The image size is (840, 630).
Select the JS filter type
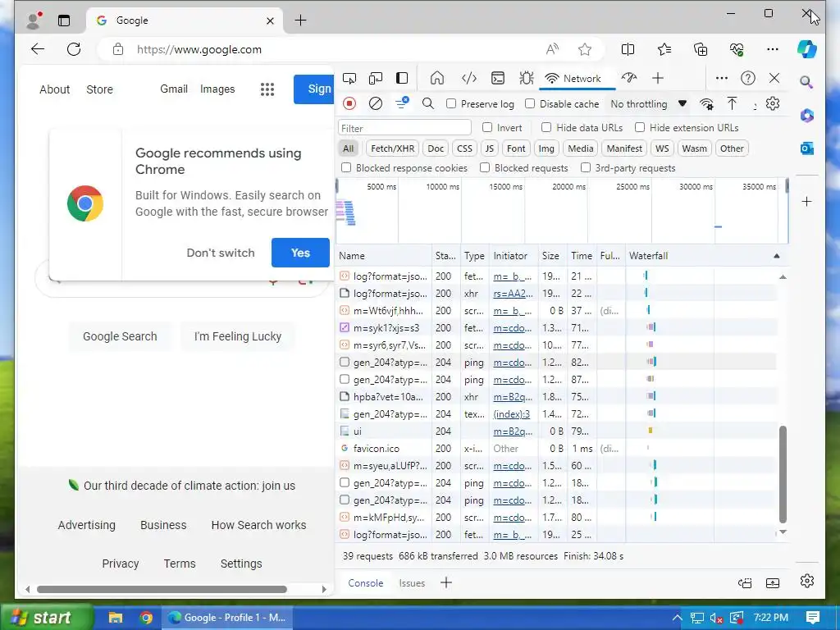(x=490, y=148)
